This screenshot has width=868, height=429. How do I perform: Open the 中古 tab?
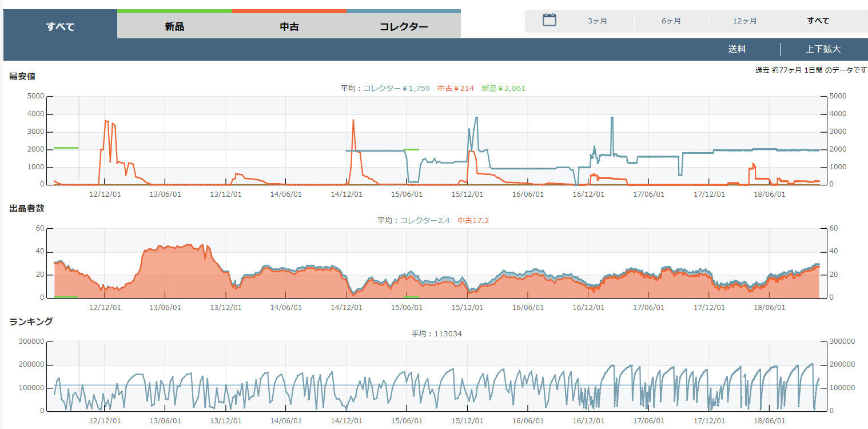pyautogui.click(x=289, y=26)
